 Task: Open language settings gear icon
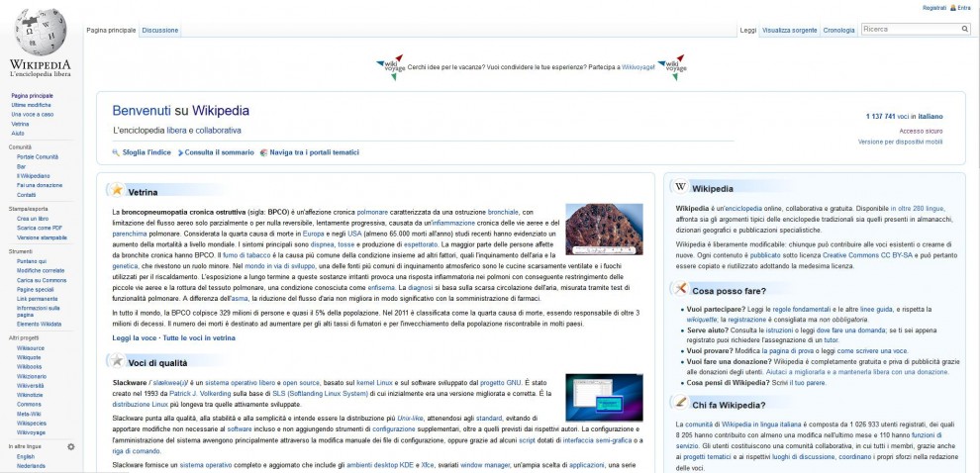coord(70,446)
